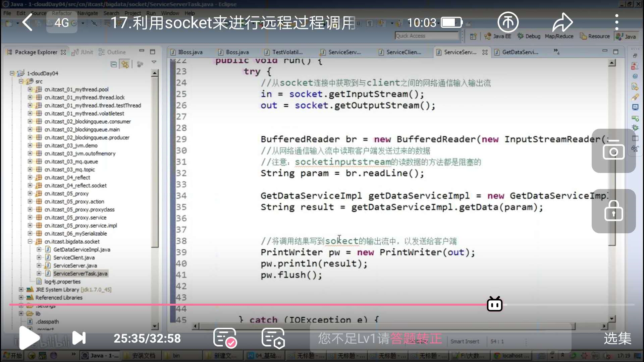This screenshot has height=362, width=644.
Task: Expand Referenced Libraries node
Action: click(21, 297)
